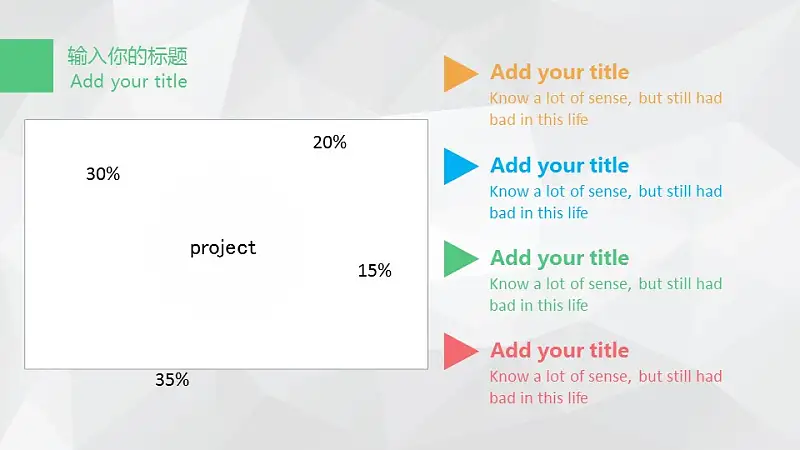The image size is (800, 450).
Task: Select the green square beside the header
Action: tap(27, 66)
